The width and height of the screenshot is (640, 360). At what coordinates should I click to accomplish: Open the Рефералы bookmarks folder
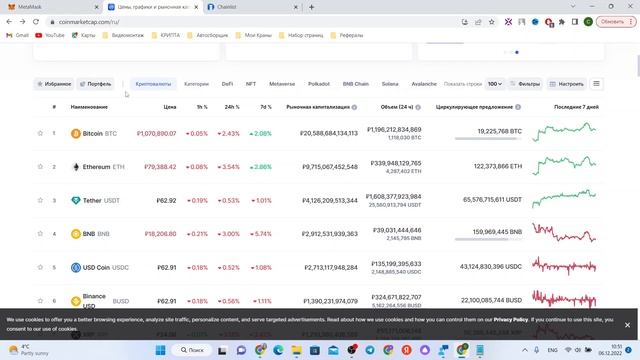click(347, 36)
